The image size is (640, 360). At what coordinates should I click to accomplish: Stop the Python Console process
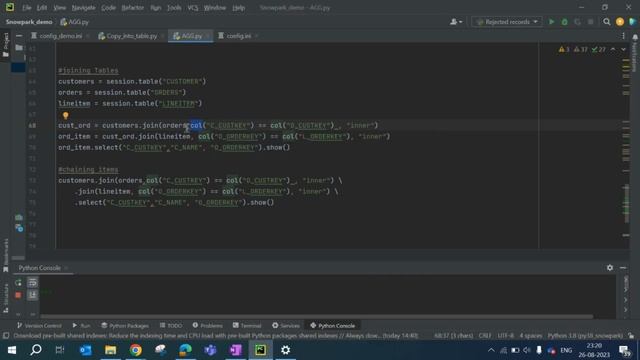coord(18,295)
